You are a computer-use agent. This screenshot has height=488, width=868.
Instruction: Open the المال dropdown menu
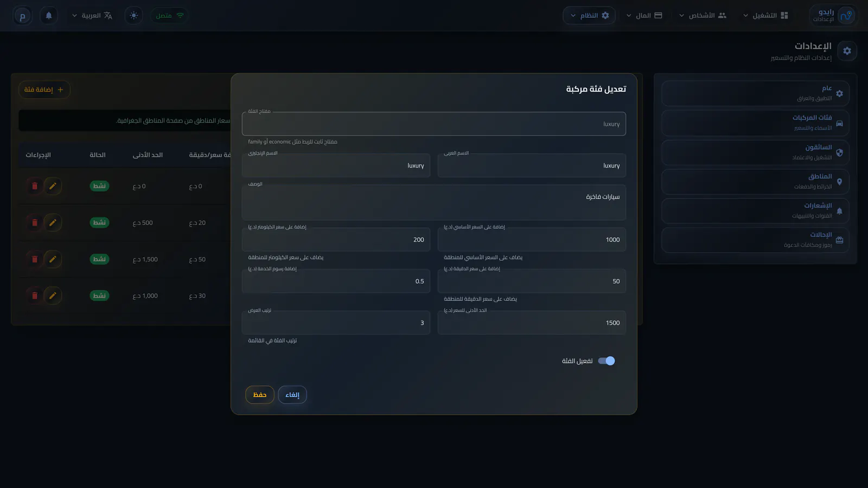pos(644,16)
